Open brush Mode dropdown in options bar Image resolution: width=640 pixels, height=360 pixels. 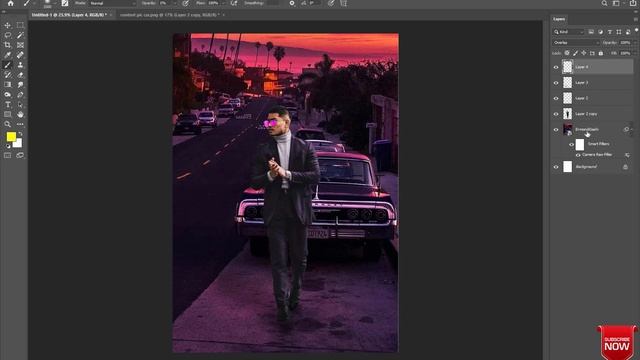[113, 3]
